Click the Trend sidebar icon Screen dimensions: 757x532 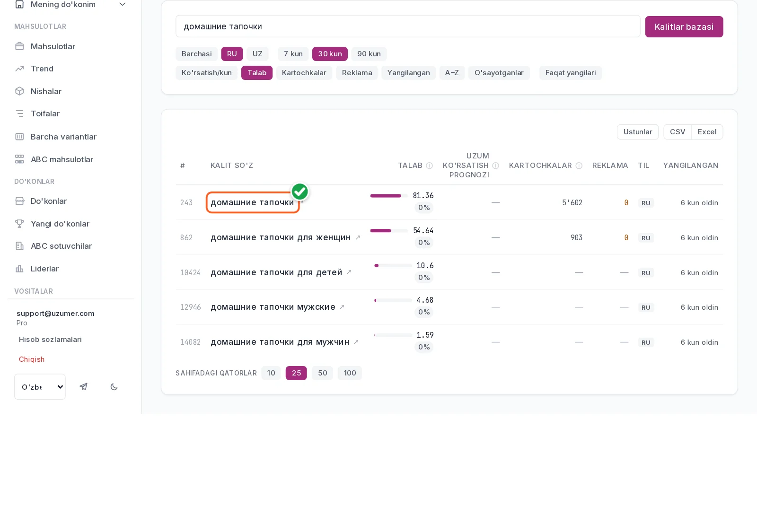[19, 69]
